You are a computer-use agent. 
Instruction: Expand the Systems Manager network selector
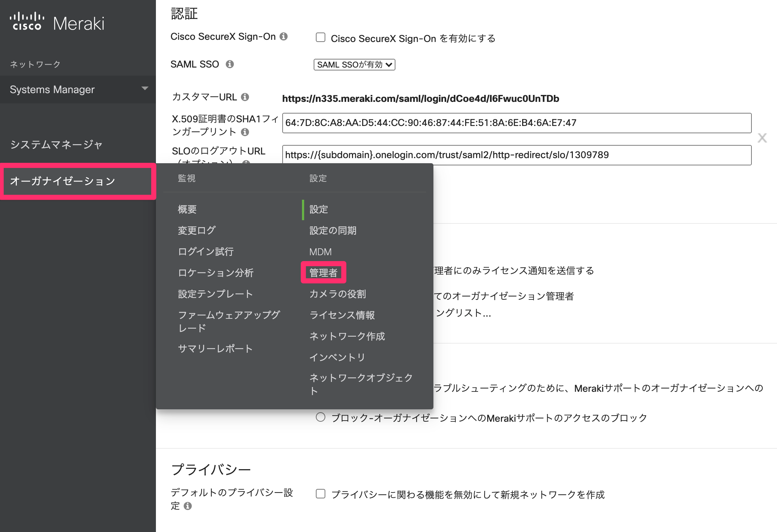click(78, 89)
